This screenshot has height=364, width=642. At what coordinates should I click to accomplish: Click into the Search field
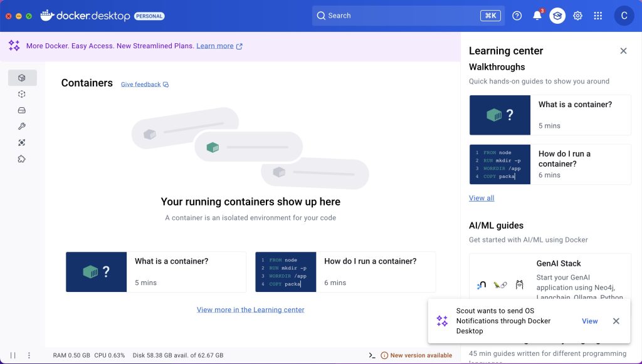click(x=408, y=16)
